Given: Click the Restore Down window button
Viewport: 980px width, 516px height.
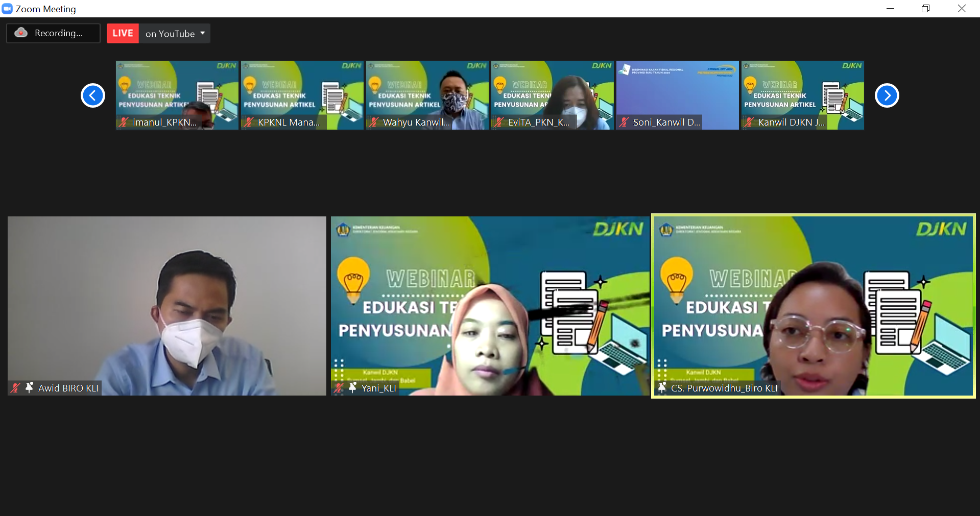Looking at the screenshot, I should (x=925, y=9).
